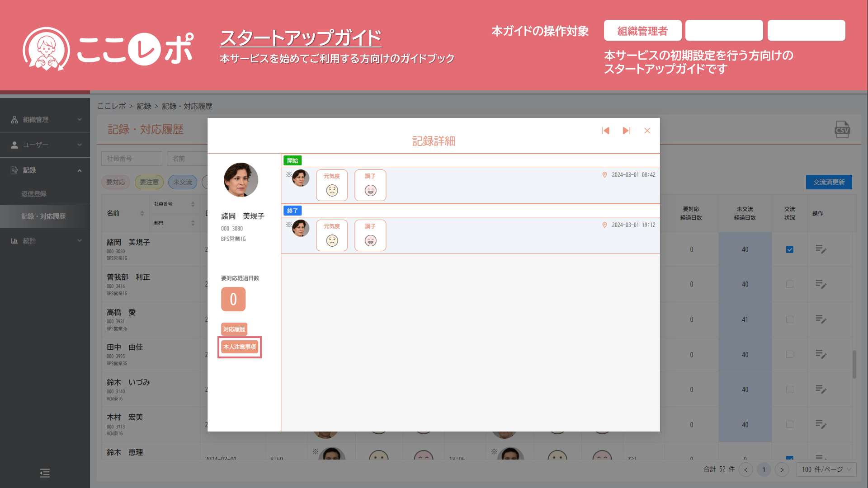Image resolution: width=868 pixels, height=488 pixels.
Task: Go to next record in dialog
Action: [x=626, y=131]
